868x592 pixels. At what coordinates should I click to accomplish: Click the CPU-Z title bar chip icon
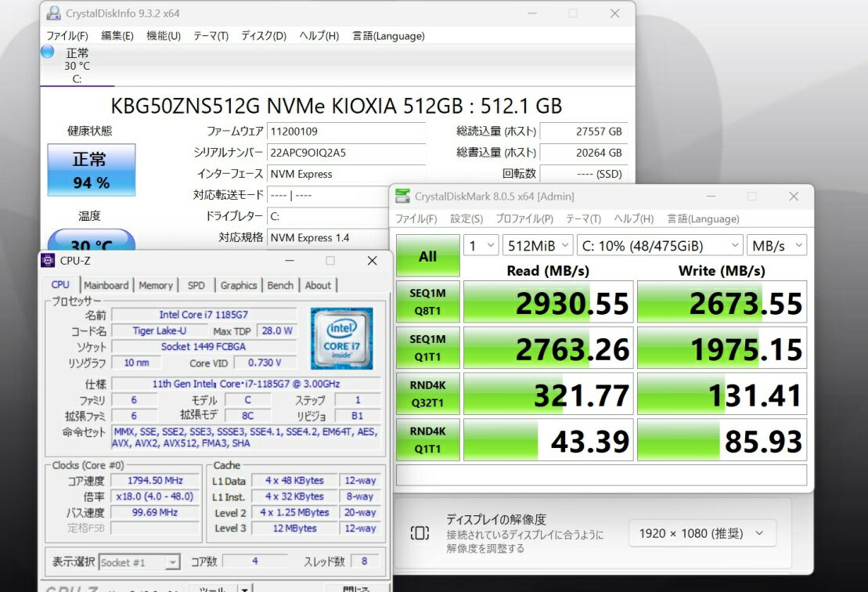pos(49,261)
